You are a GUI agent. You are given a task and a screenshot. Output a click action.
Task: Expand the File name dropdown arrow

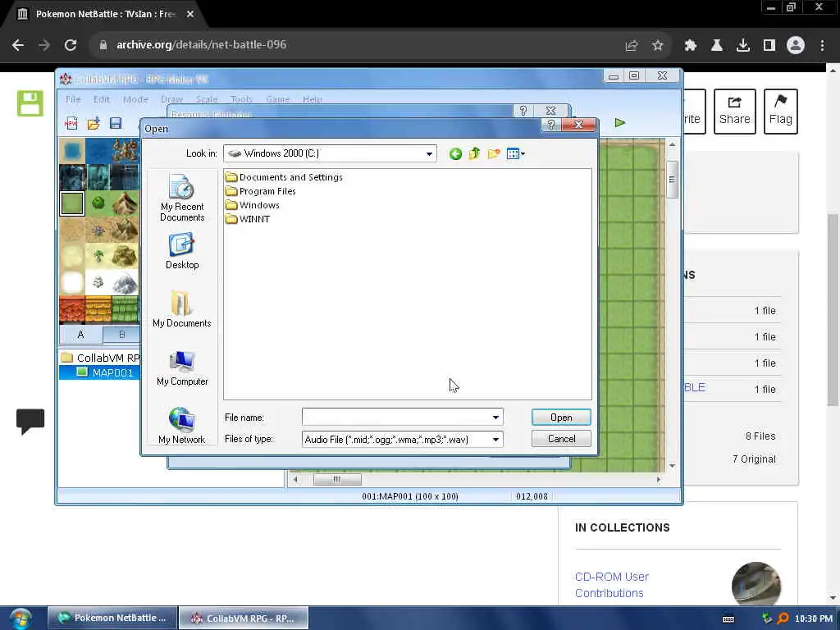point(495,418)
